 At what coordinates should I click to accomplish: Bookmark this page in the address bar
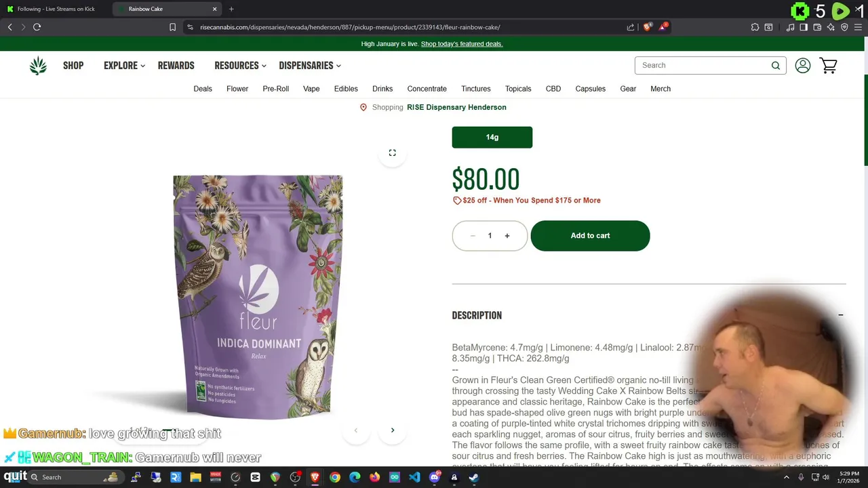coord(172,27)
